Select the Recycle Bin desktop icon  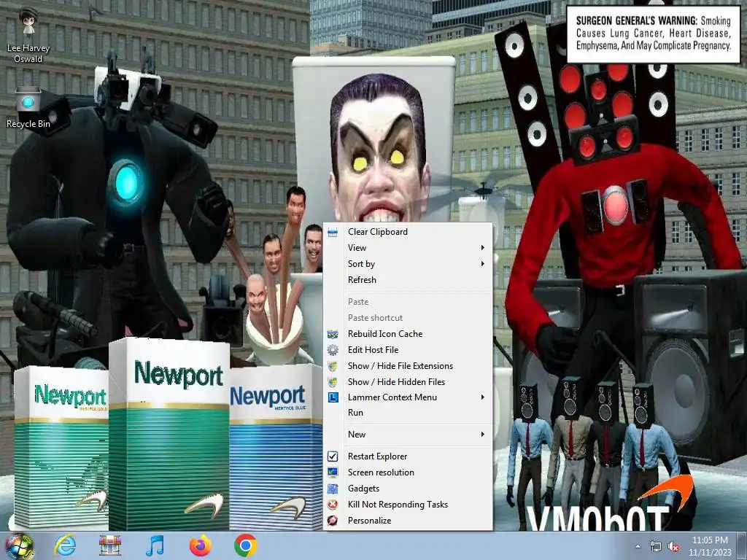pos(28,108)
